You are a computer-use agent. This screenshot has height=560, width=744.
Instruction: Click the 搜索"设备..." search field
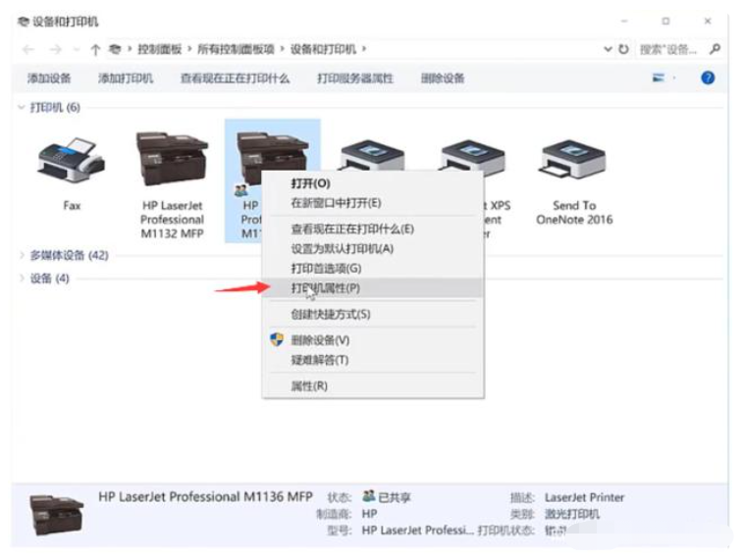671,49
